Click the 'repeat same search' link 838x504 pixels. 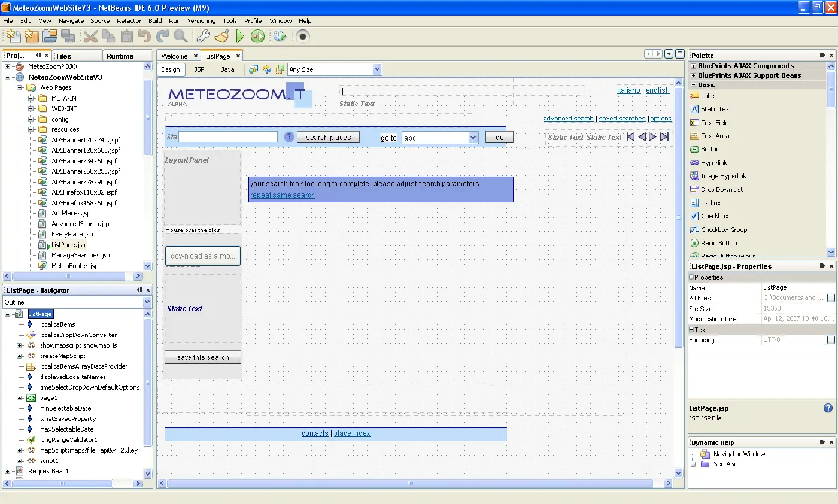[283, 195]
